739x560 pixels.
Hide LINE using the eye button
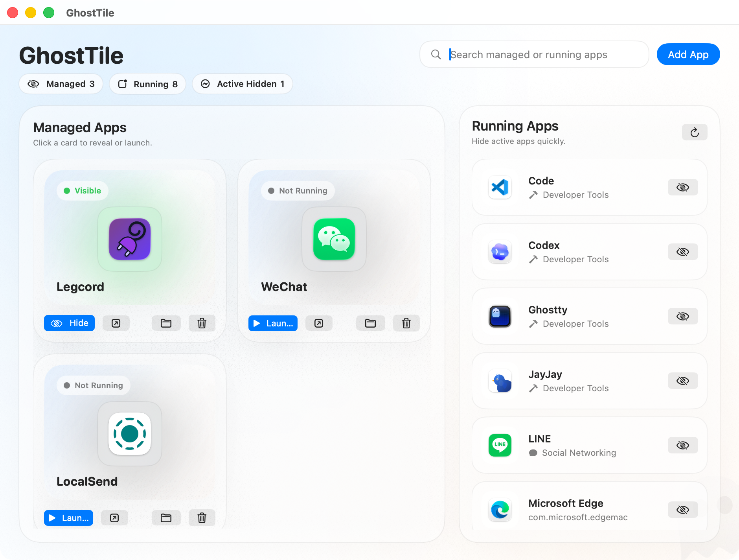pyautogui.click(x=682, y=445)
